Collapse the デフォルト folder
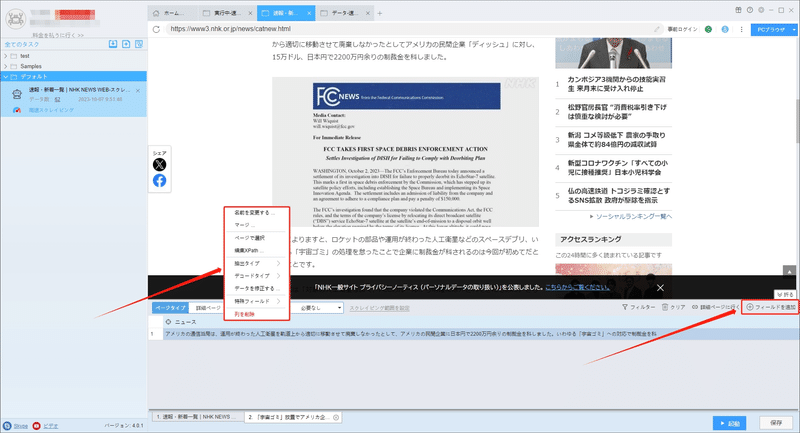 6,77
